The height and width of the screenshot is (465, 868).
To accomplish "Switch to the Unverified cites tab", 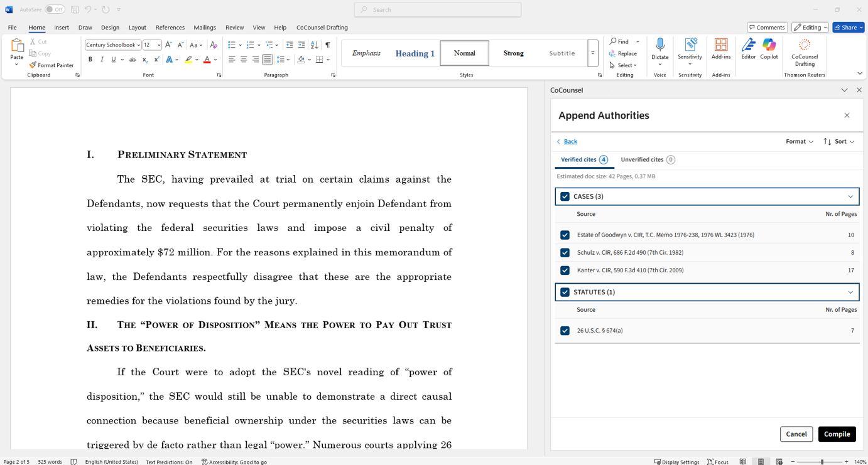I will click(647, 160).
